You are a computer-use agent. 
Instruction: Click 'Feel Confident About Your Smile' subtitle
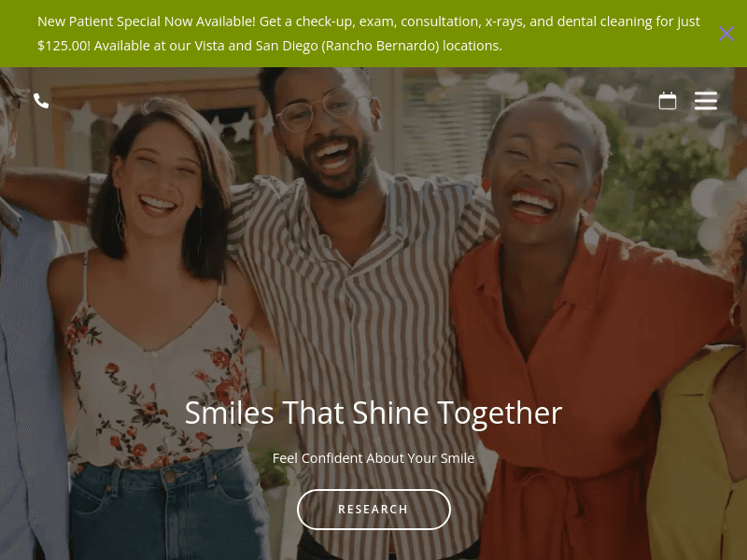pyautogui.click(x=373, y=458)
